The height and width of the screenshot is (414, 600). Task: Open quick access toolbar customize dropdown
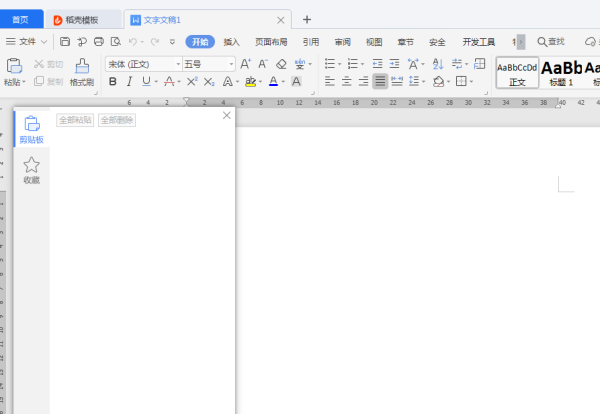pos(173,42)
